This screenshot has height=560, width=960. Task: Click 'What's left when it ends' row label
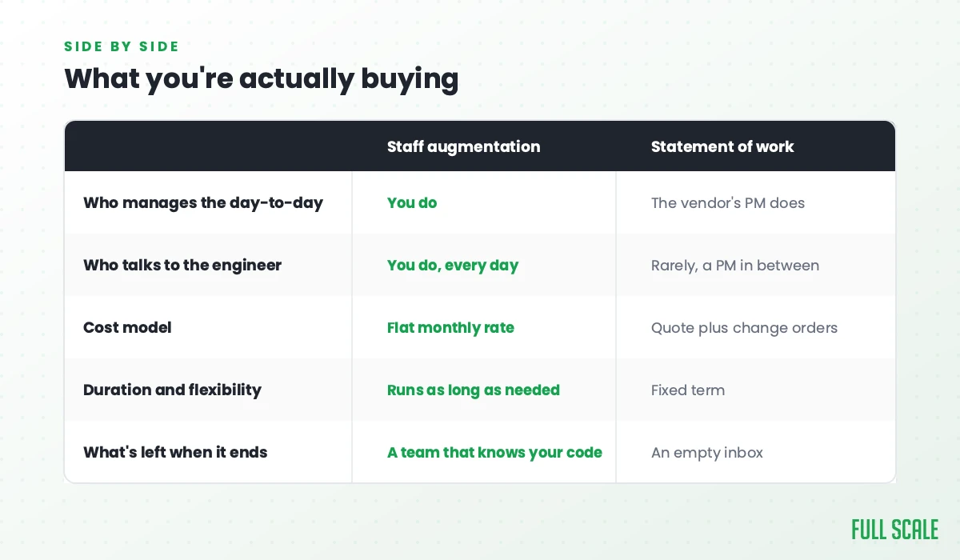[175, 453]
